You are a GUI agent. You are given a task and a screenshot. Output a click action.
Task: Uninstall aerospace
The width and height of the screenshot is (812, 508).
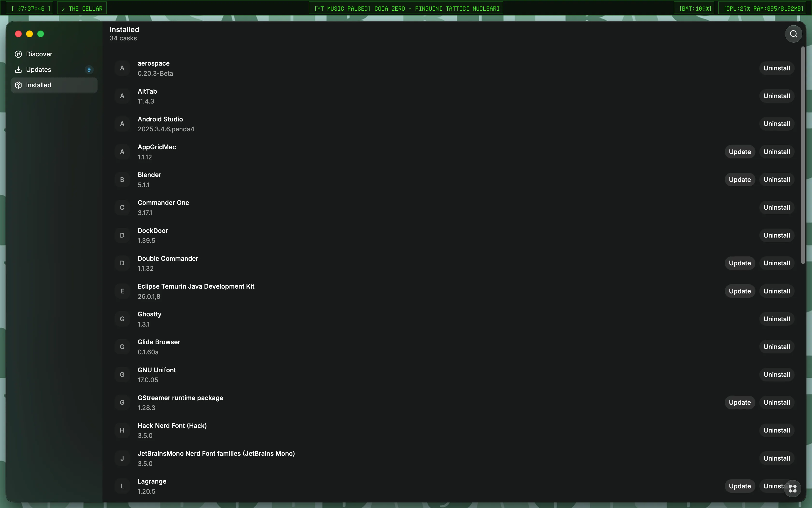click(x=776, y=68)
